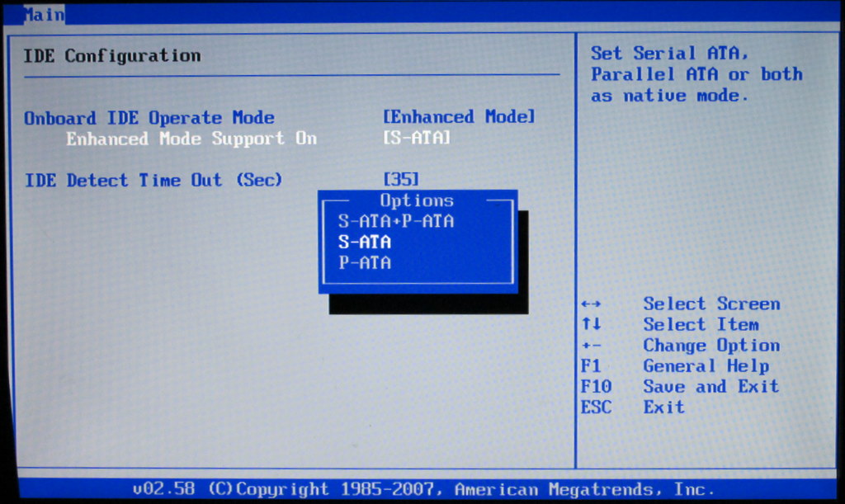The height and width of the screenshot is (504, 845).
Task: Choose S-ATA+P-ATA in the Options popup
Action: point(396,221)
